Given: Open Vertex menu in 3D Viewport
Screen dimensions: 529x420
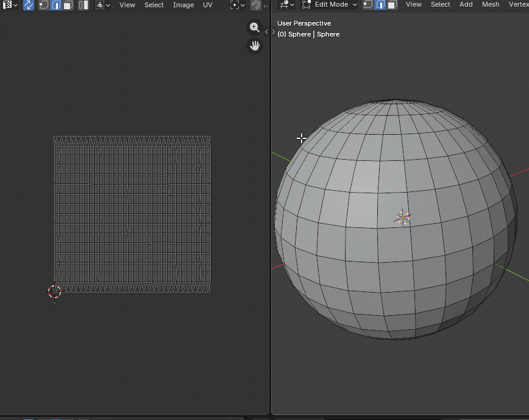Looking at the screenshot, I should tap(519, 4).
